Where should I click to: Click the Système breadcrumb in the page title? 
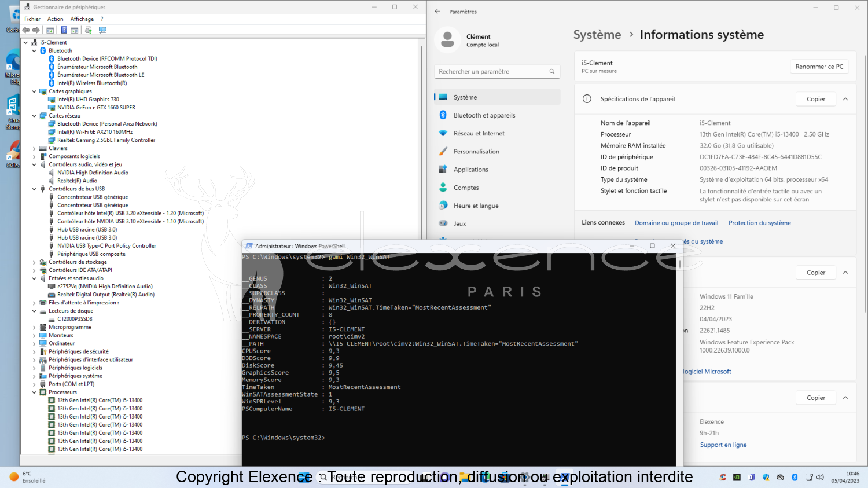click(597, 35)
